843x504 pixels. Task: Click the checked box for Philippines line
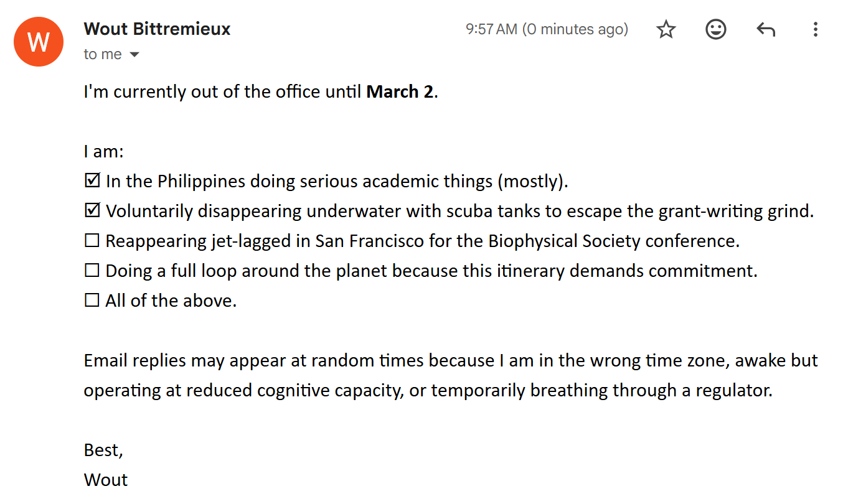pos(92,181)
